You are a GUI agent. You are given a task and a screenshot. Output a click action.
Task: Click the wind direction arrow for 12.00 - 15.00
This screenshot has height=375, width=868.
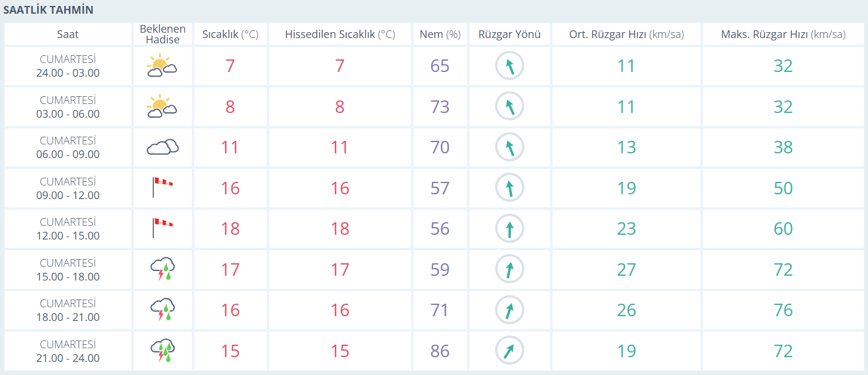(x=509, y=229)
